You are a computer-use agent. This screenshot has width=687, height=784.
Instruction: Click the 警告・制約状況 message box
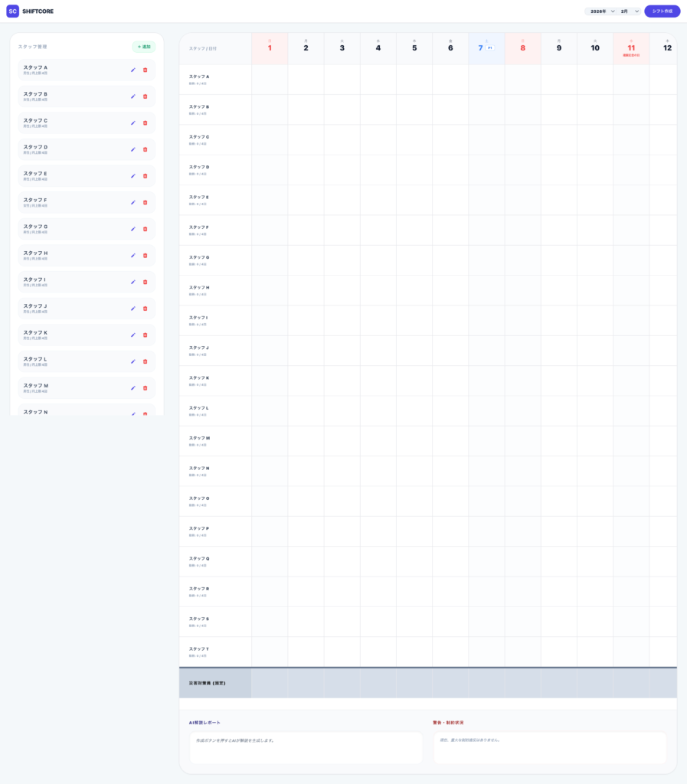549,747
